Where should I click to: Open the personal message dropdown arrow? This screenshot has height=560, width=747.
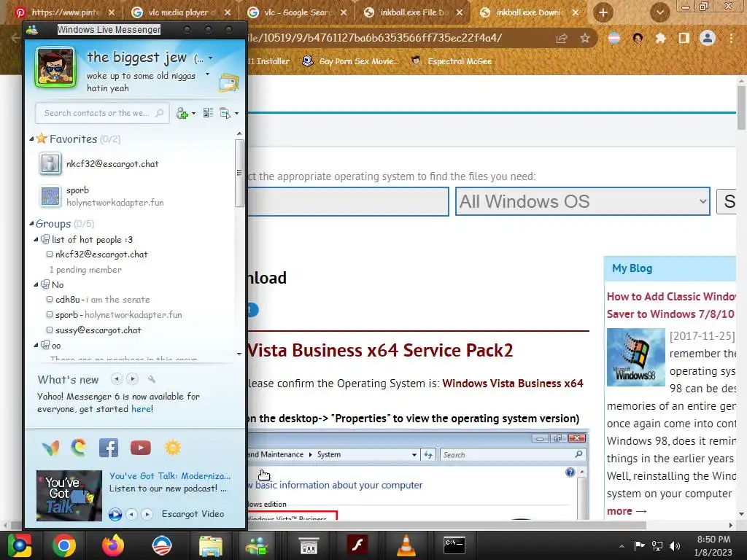coord(207,74)
